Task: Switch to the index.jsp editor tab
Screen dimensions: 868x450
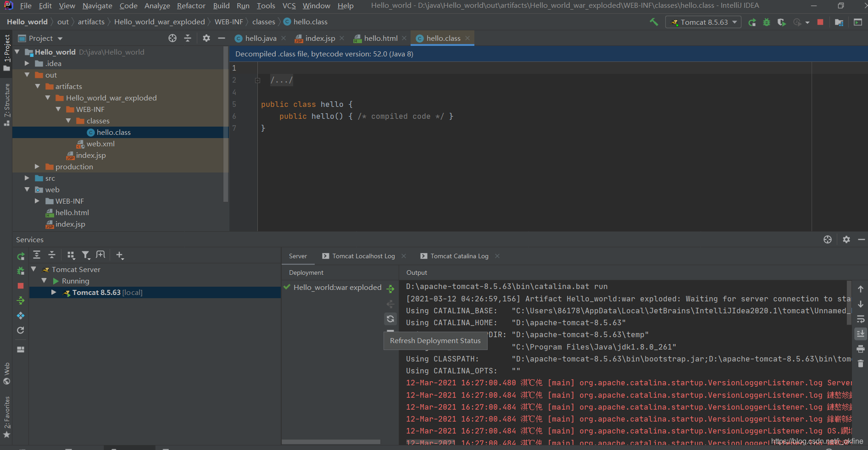Action: [320, 38]
